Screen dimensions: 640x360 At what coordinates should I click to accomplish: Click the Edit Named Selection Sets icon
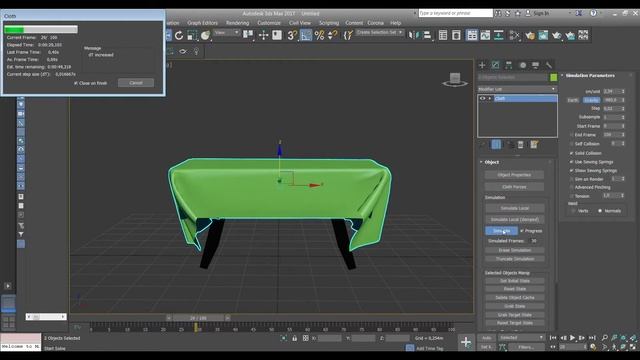(x=348, y=36)
